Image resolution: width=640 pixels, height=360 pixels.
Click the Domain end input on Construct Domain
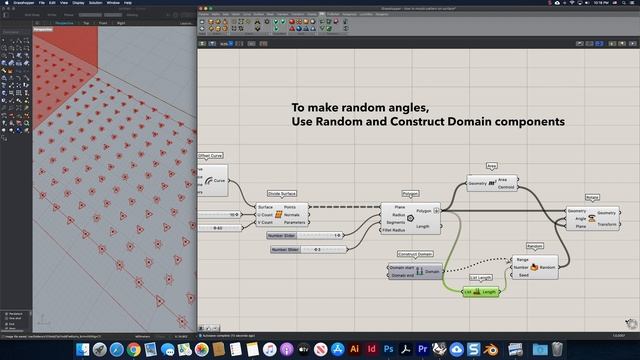click(402, 276)
